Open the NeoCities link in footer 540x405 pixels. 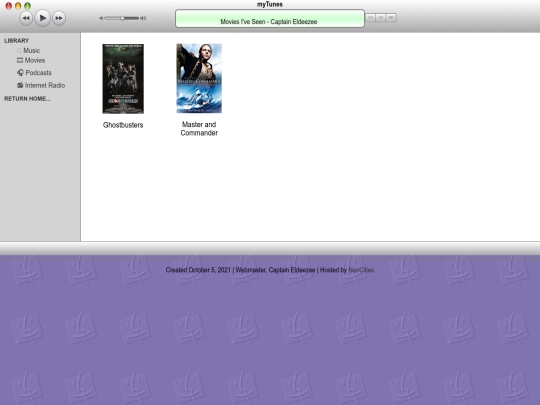pos(361,270)
